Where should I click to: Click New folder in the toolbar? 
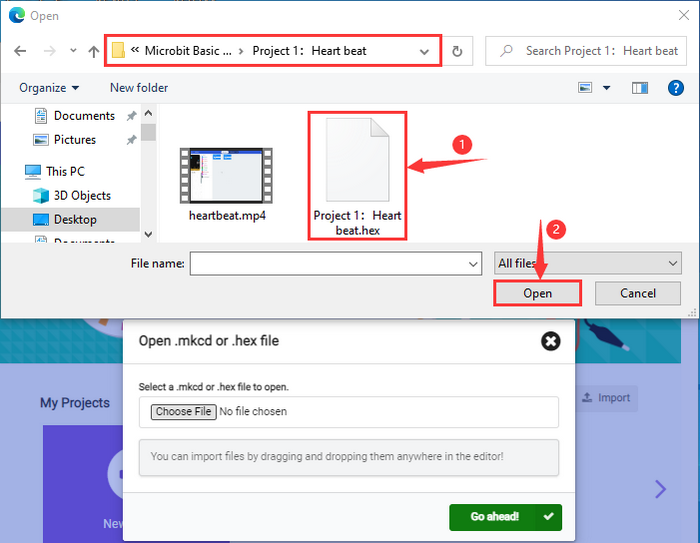pos(139,88)
